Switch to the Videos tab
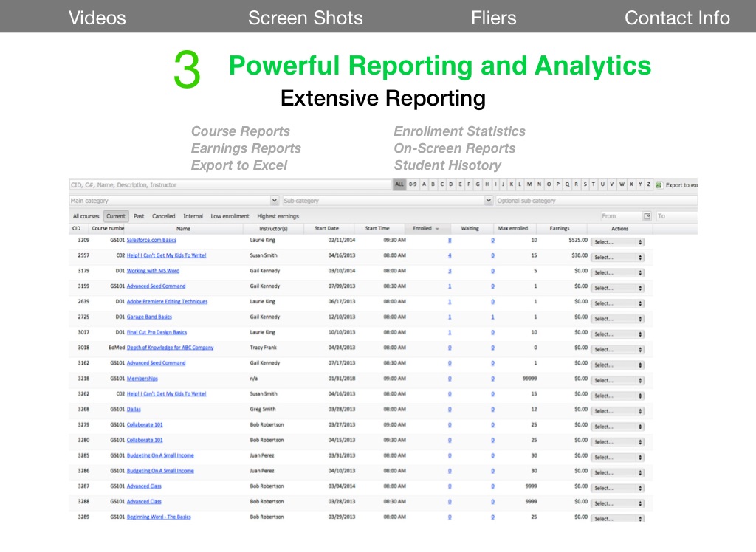756x552 pixels. click(x=97, y=18)
